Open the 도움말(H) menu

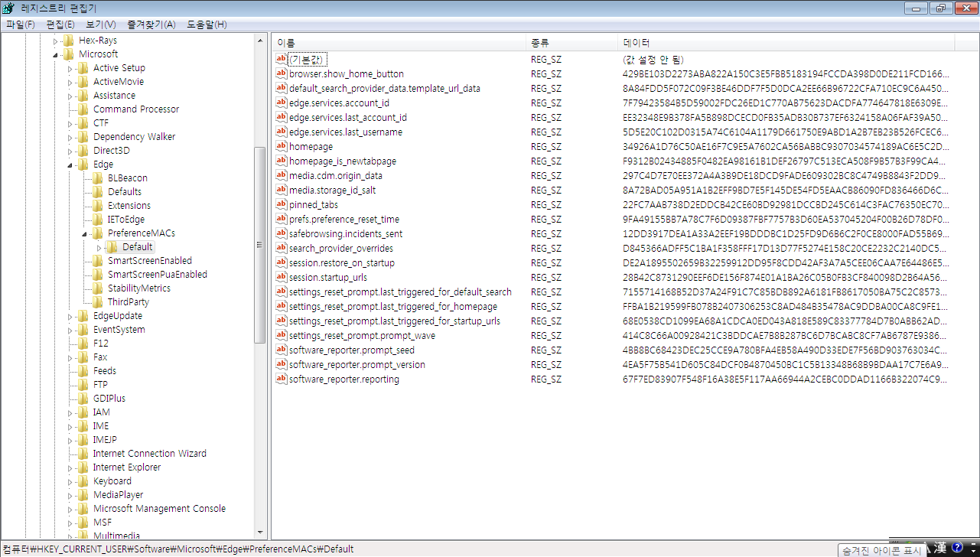207,24
